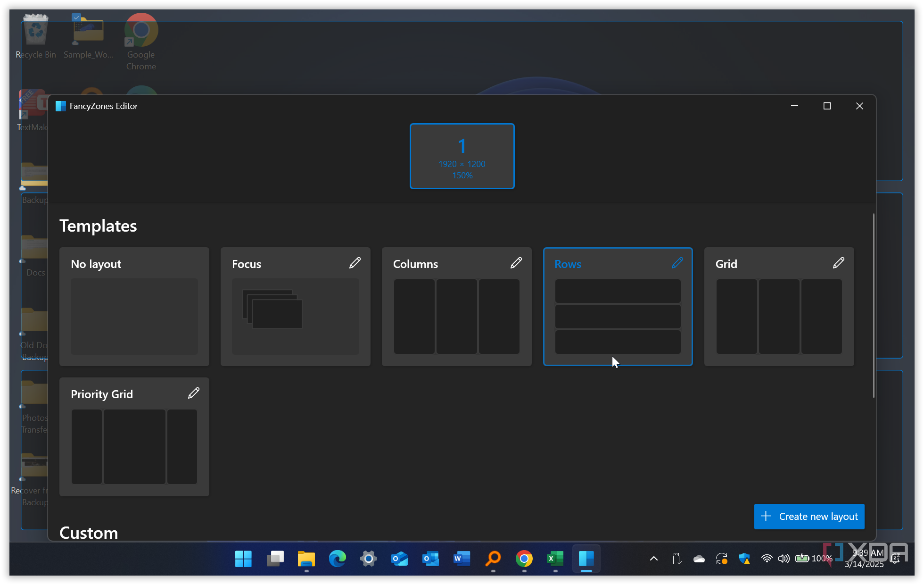Image resolution: width=924 pixels, height=585 pixels.
Task: Maximize the FancyZones Editor window
Action: (827, 106)
